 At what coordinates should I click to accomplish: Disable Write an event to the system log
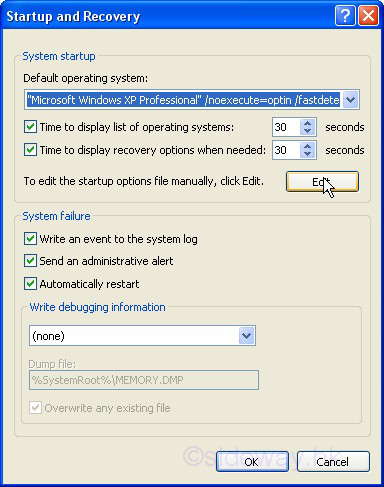pos(30,239)
